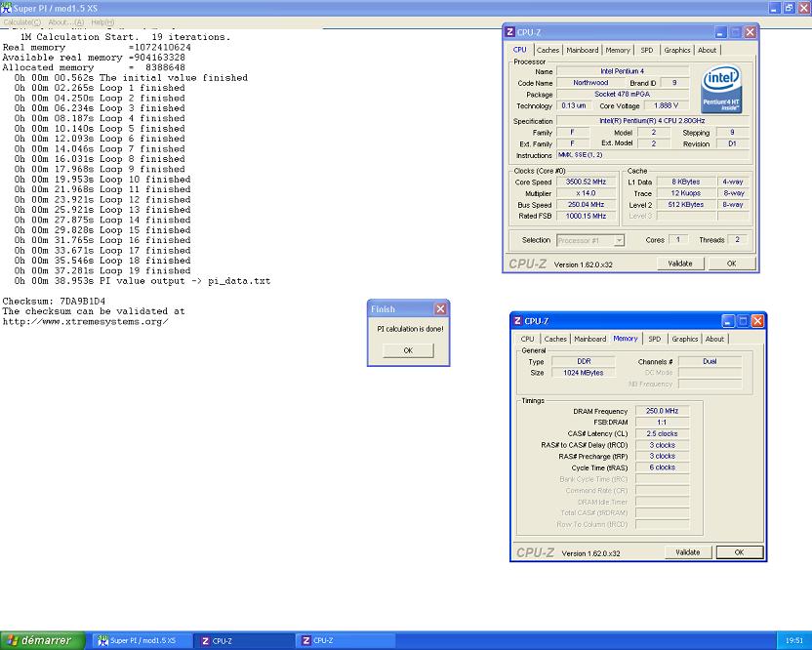Click the http://www.xtremesystems.org/ text
This screenshot has width=812, height=650.
tap(86, 322)
